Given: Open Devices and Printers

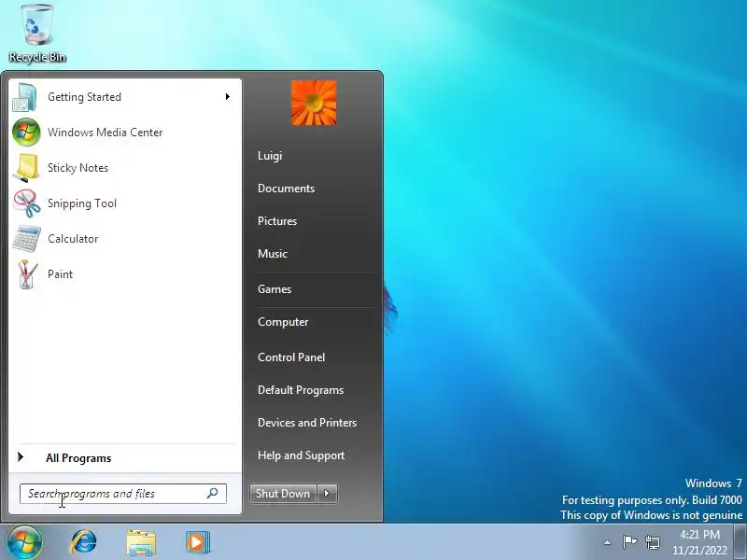Looking at the screenshot, I should tap(307, 423).
